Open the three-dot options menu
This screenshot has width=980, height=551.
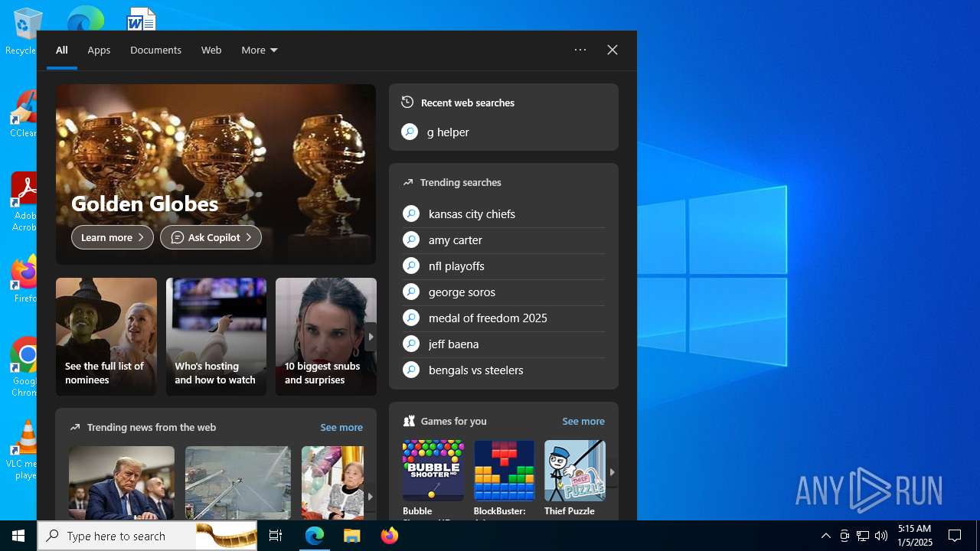(580, 50)
